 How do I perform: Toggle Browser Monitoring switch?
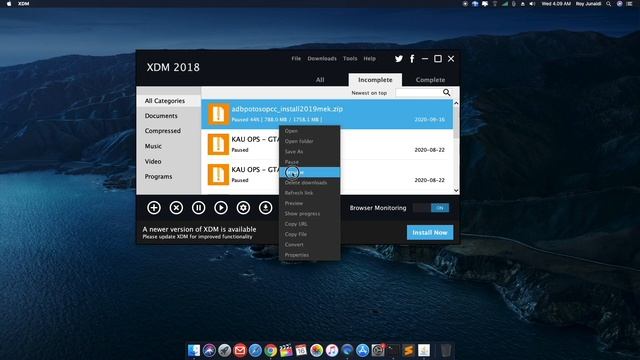click(x=431, y=208)
